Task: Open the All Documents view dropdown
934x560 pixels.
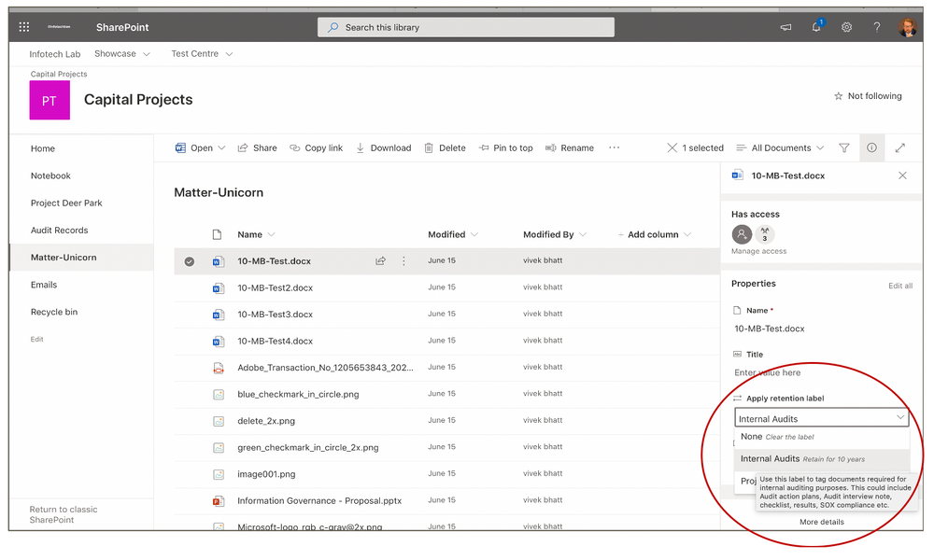Action: (x=780, y=147)
